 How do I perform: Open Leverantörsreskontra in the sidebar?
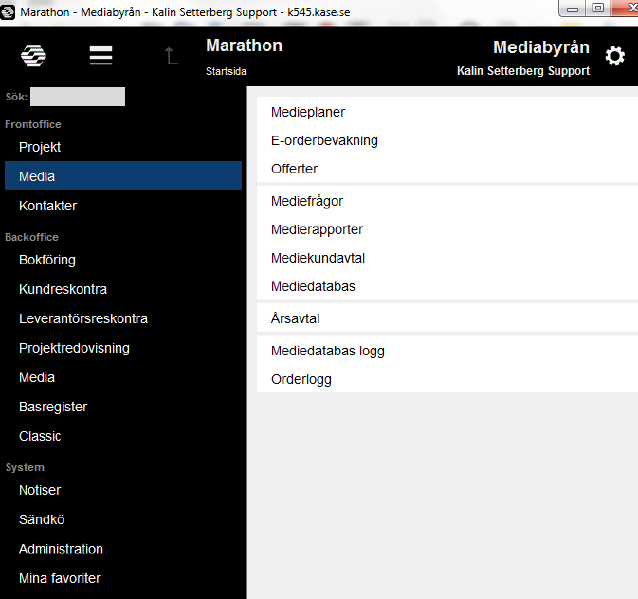(x=83, y=319)
